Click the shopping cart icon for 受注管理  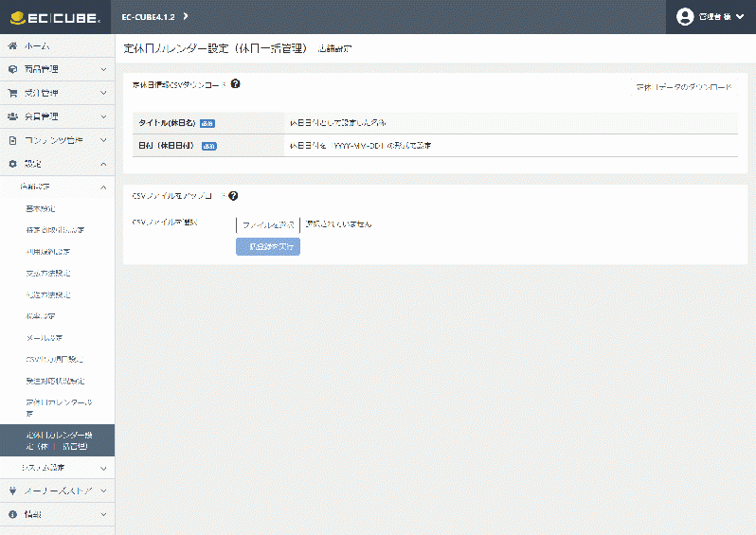[13, 93]
